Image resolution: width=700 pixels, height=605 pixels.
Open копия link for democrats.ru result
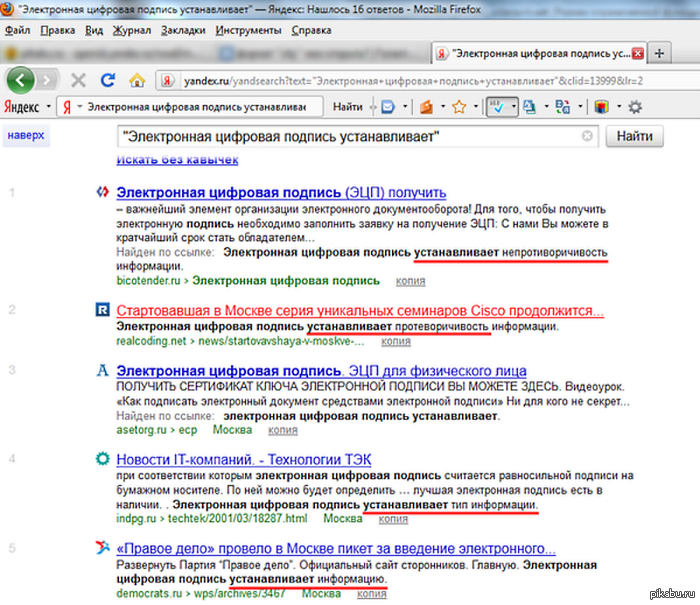371,593
